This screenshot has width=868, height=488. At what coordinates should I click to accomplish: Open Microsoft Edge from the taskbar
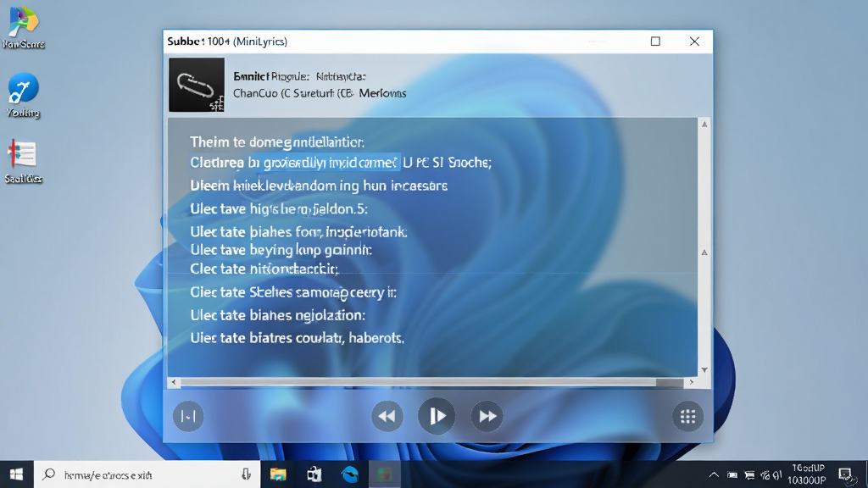[x=350, y=474]
